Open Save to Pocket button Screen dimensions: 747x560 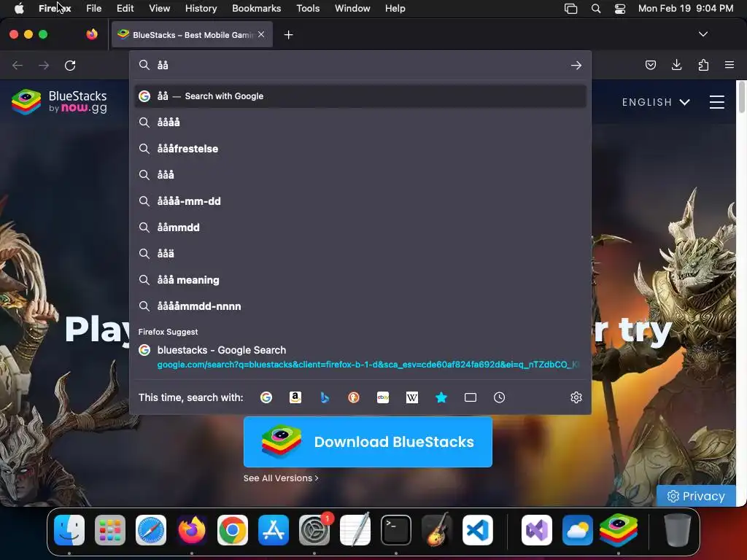650,65
